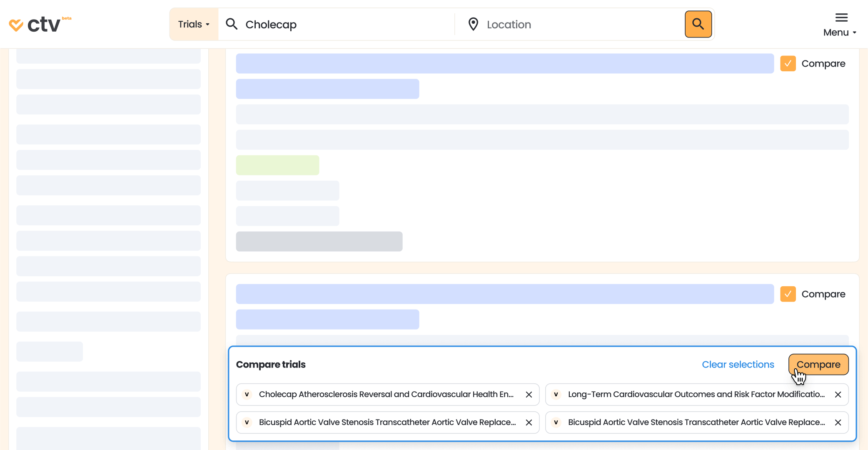The height and width of the screenshot is (450, 868).
Task: Uncheck Compare on the second trial card
Action: click(788, 294)
